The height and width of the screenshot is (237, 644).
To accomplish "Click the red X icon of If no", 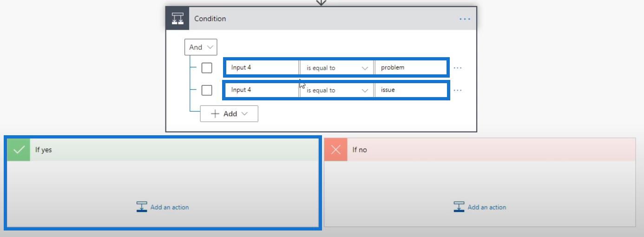I will pyautogui.click(x=336, y=150).
